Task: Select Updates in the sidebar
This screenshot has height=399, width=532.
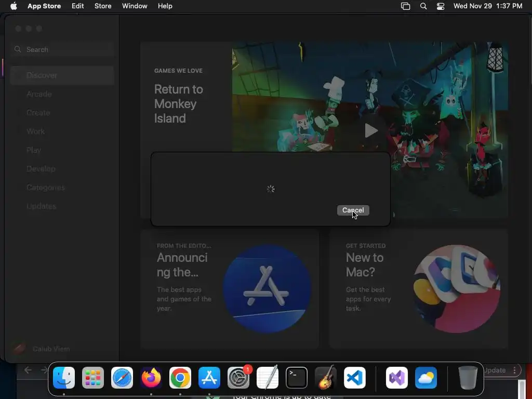Action: 62,206
